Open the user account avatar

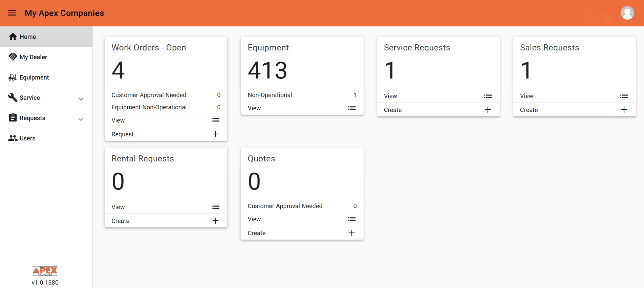point(627,13)
